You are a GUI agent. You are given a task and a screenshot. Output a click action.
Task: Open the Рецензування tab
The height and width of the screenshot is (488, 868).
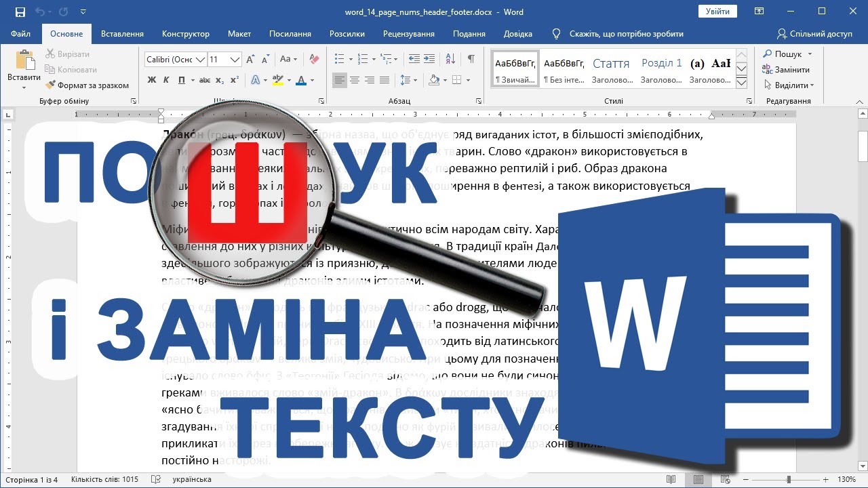pos(409,34)
